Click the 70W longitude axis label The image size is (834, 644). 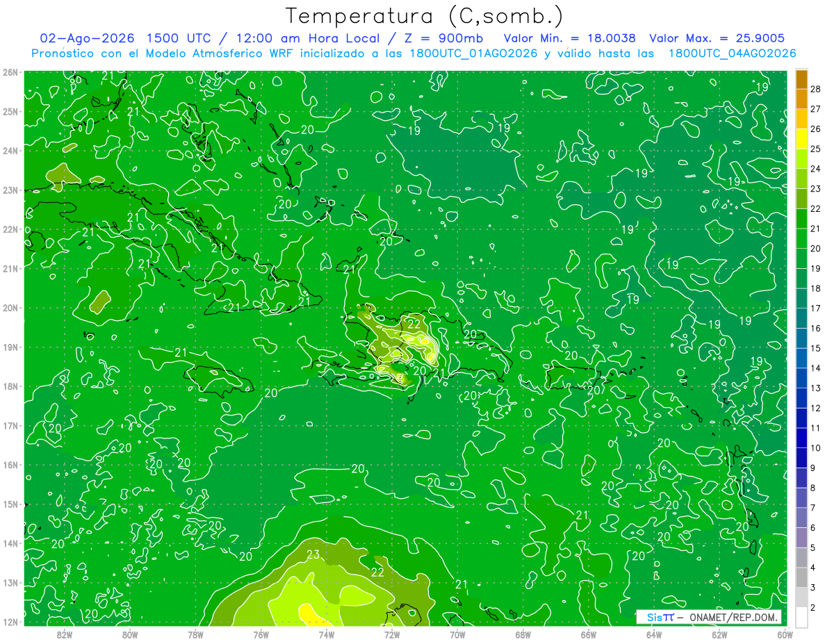(x=457, y=634)
